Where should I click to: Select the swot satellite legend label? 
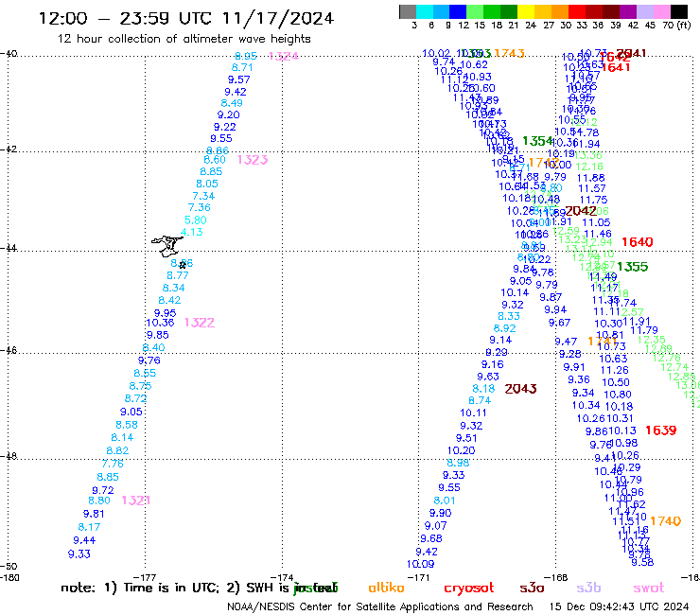[649, 588]
